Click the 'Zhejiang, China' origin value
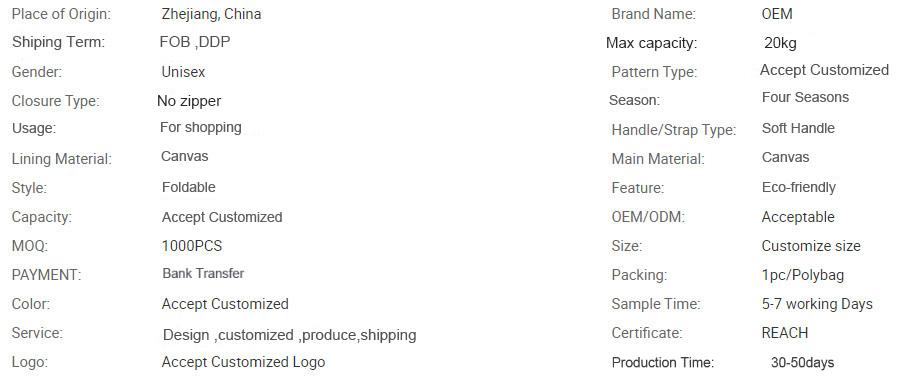Screen dimensions: 904x380 (211, 14)
